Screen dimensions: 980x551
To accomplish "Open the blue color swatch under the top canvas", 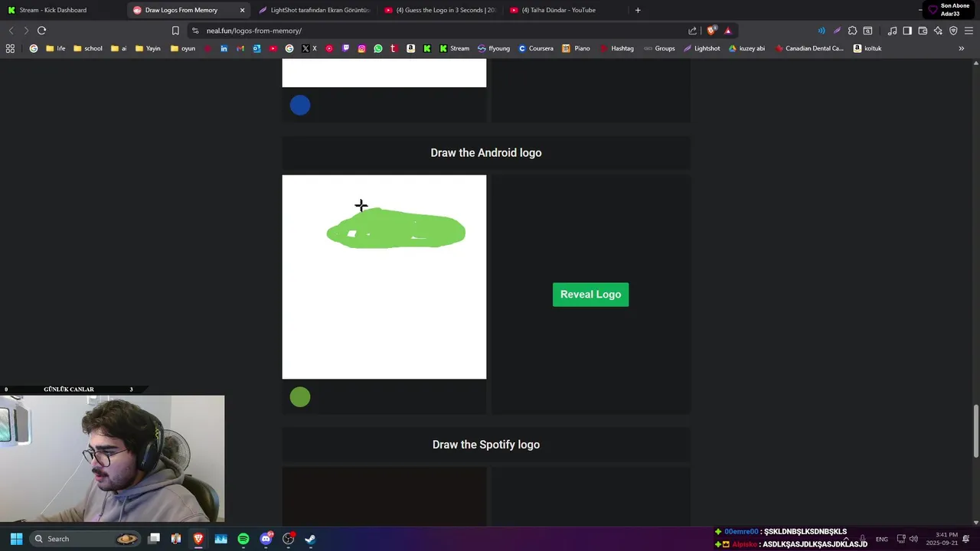I will point(300,106).
